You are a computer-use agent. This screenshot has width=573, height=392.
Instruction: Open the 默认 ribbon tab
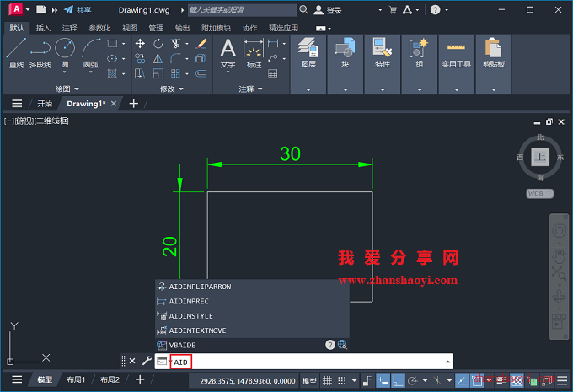click(x=17, y=28)
